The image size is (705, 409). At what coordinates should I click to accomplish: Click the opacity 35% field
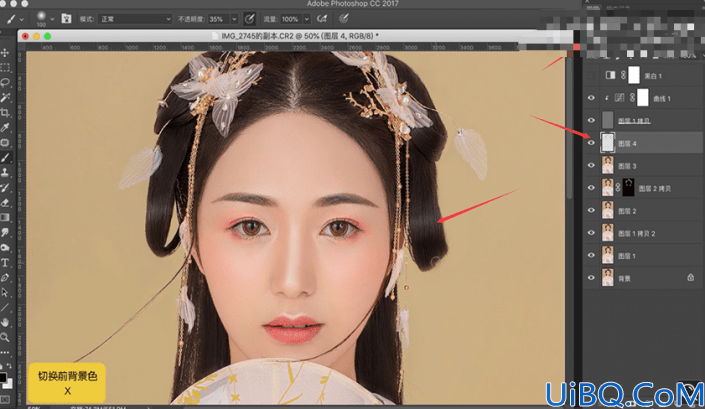pyautogui.click(x=219, y=19)
